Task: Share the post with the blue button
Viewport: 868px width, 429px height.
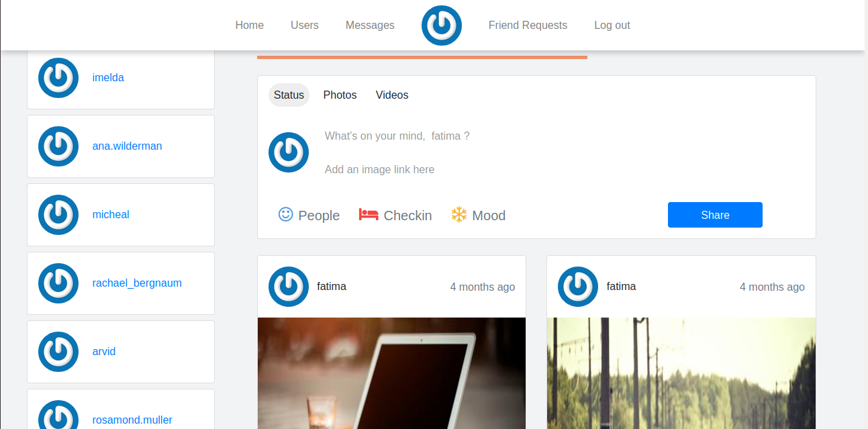Action: [x=715, y=215]
